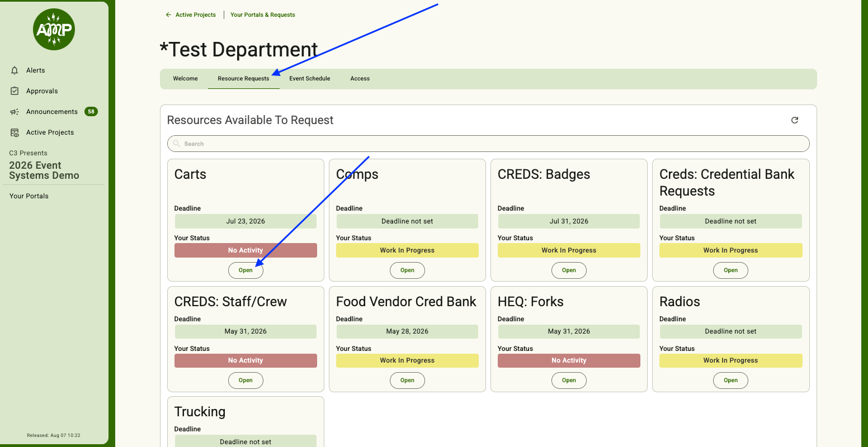Viewport: 868px width, 447px height.
Task: Click the *Test Department heading
Action: pyautogui.click(x=239, y=50)
